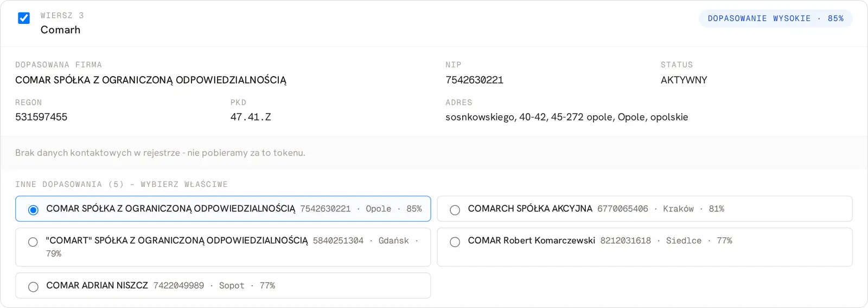Screen dimensions: 868x308
Task: Click PKD code 47.41.Z
Action: (251, 117)
